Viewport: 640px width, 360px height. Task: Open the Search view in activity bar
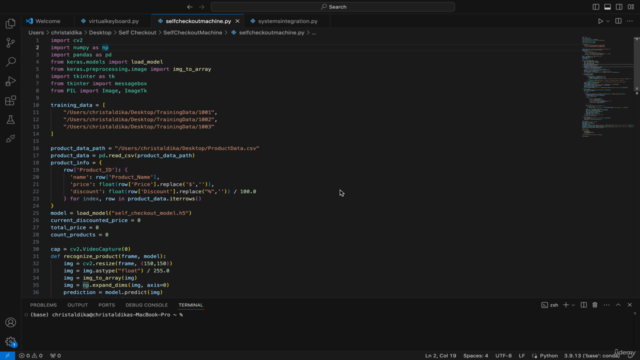tap(11, 62)
